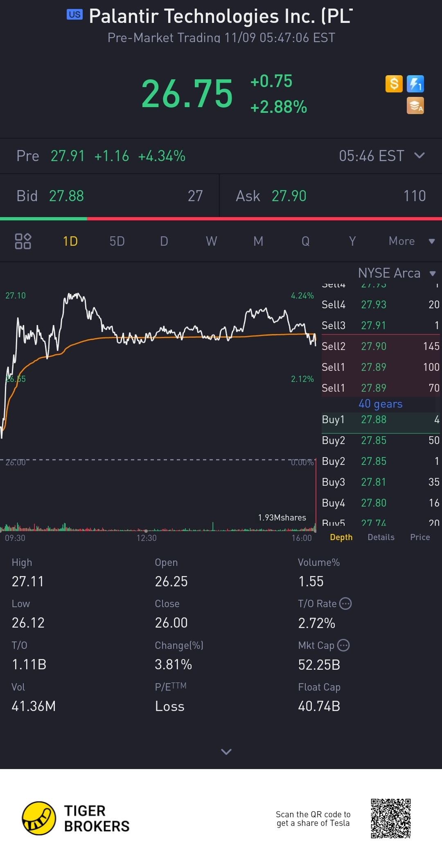Viewport: 442px width, 868px height.
Task: Tap the Buy1 27.88 order row
Action: 381,420
